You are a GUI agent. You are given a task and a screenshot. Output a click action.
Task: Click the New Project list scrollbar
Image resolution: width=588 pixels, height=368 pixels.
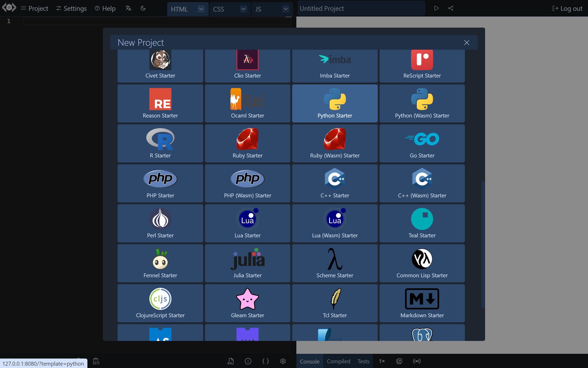tap(483, 244)
